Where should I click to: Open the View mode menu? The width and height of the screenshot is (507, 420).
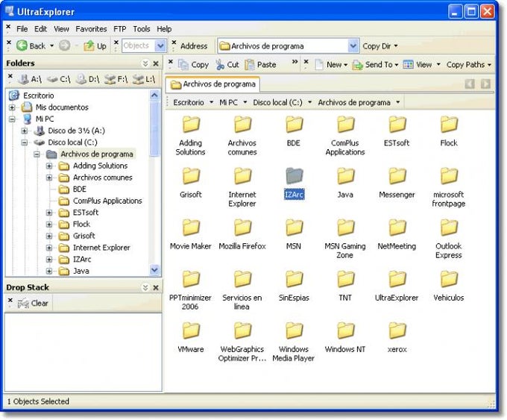[x=422, y=65]
